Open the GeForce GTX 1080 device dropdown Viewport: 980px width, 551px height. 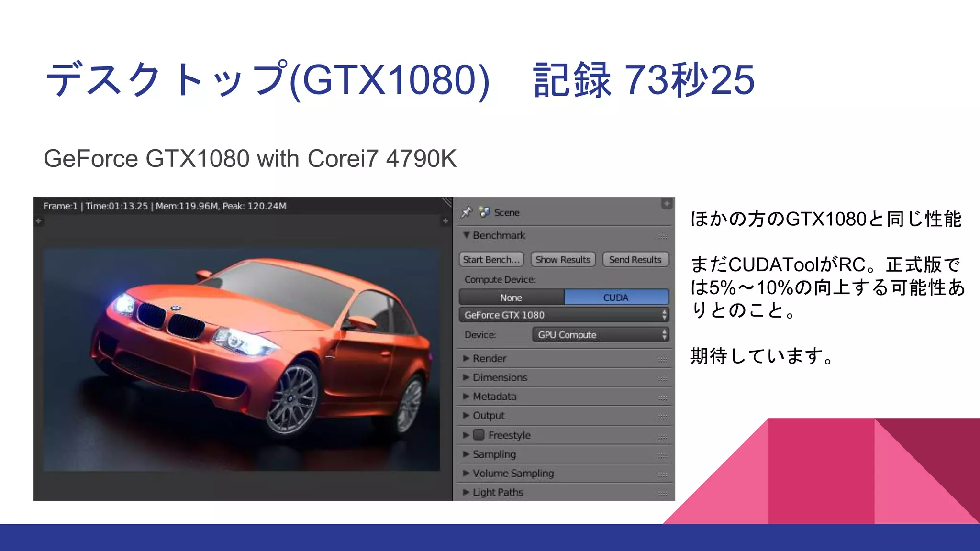coord(564,315)
